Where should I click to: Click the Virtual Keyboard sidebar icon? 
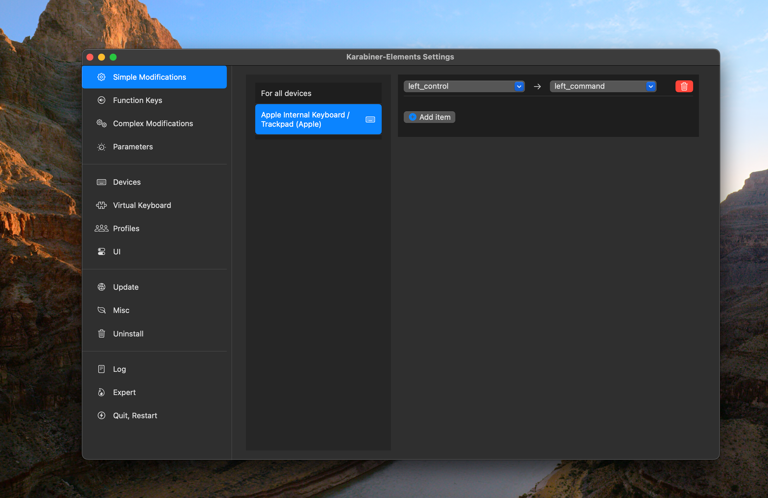101,205
